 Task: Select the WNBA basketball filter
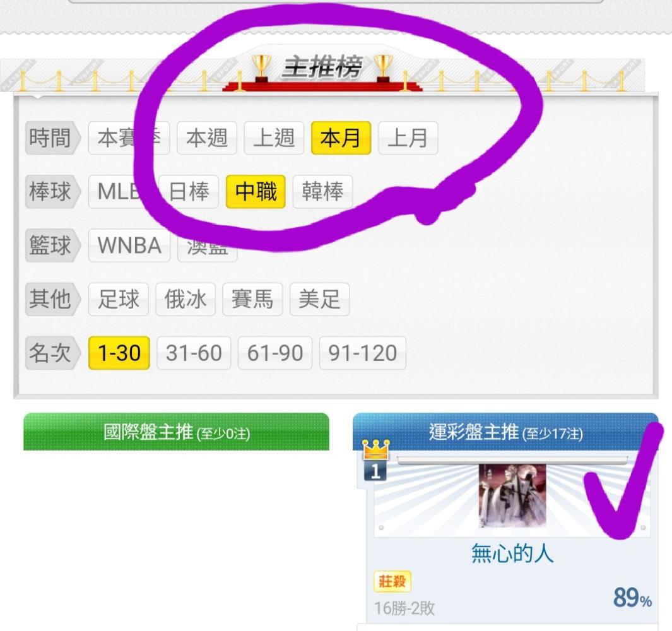[x=129, y=245]
